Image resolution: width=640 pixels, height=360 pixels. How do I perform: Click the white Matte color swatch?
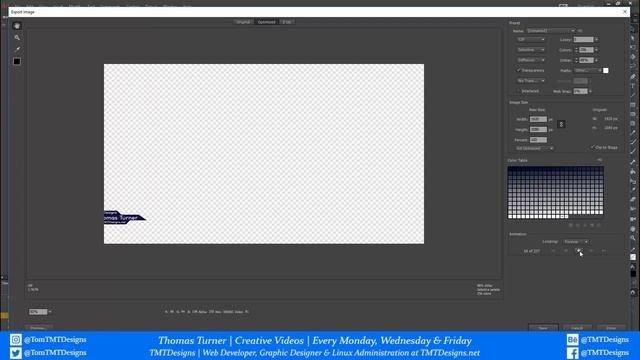[606, 70]
